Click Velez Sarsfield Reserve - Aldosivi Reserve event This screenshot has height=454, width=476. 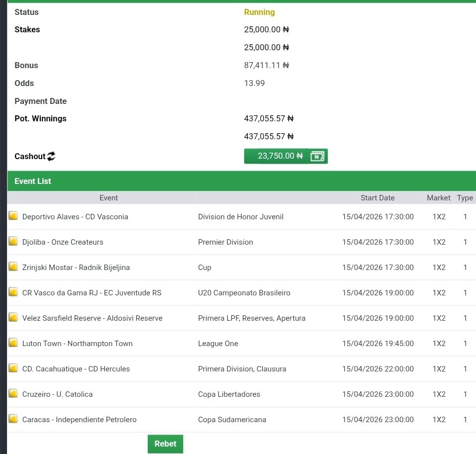(93, 318)
